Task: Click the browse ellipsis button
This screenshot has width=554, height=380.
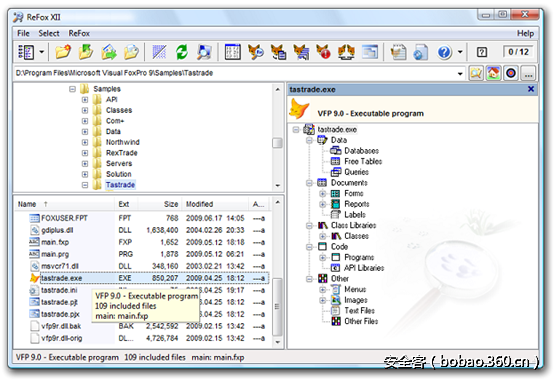Action: click(x=528, y=73)
